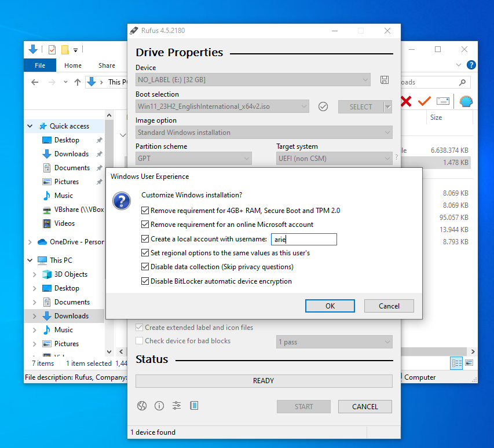Screen dimensions: 494x448
Task: Open the File tab in Explorer
Action: [x=40, y=65]
